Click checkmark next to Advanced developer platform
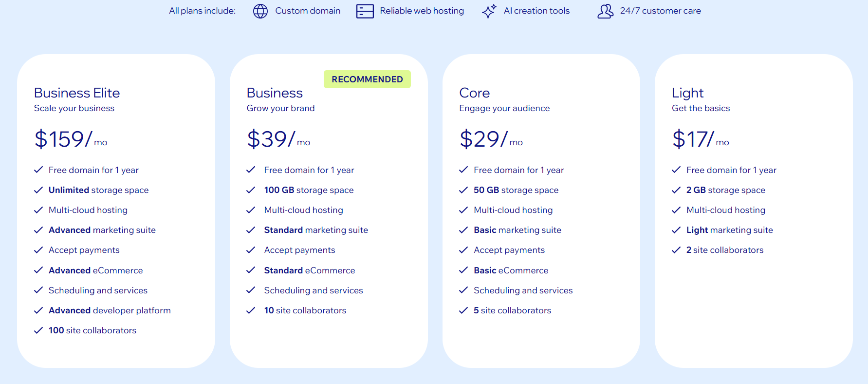The image size is (868, 384). click(x=38, y=310)
